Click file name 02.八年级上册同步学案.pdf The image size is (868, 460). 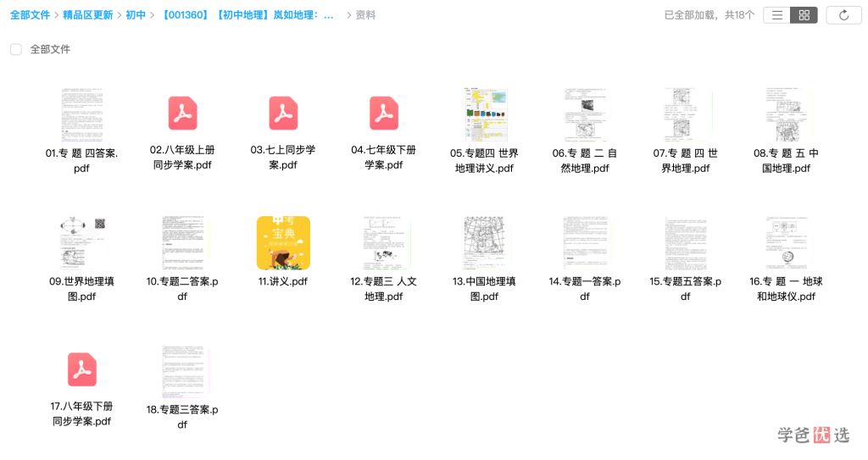(x=183, y=158)
